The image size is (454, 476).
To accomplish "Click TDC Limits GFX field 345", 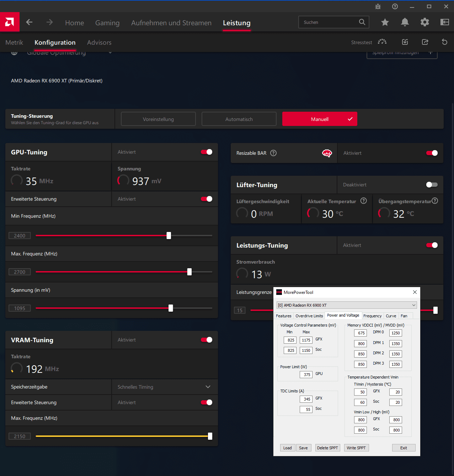I will tap(306, 399).
